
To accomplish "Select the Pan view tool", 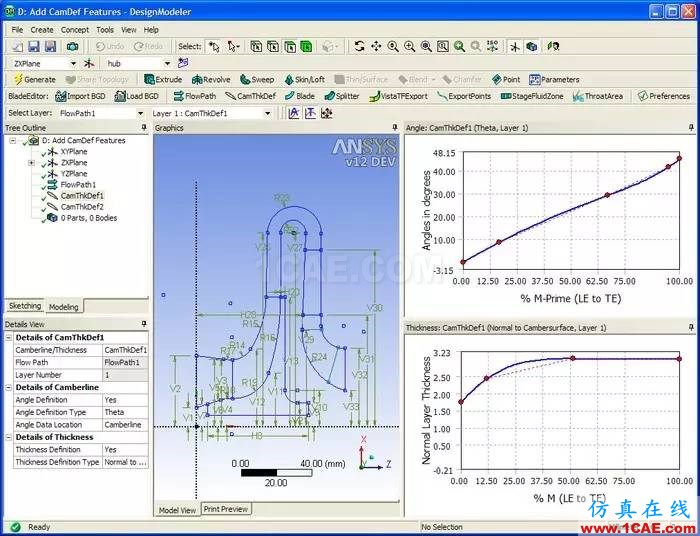I will 376,46.
